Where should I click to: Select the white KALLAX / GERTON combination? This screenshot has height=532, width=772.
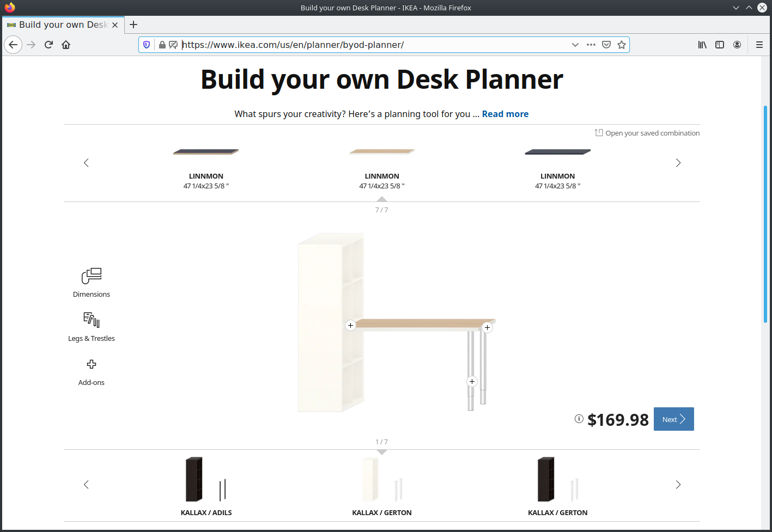[x=382, y=486]
